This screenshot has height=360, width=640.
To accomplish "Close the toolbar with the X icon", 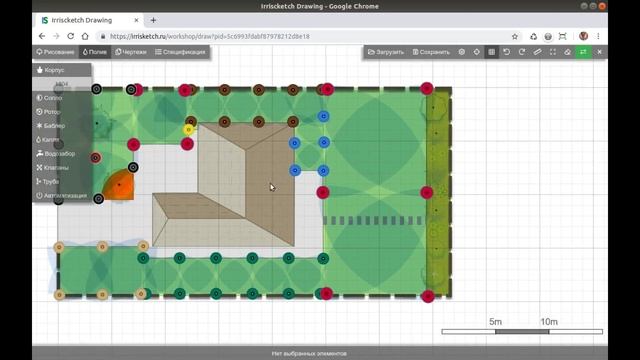I will 599,52.
